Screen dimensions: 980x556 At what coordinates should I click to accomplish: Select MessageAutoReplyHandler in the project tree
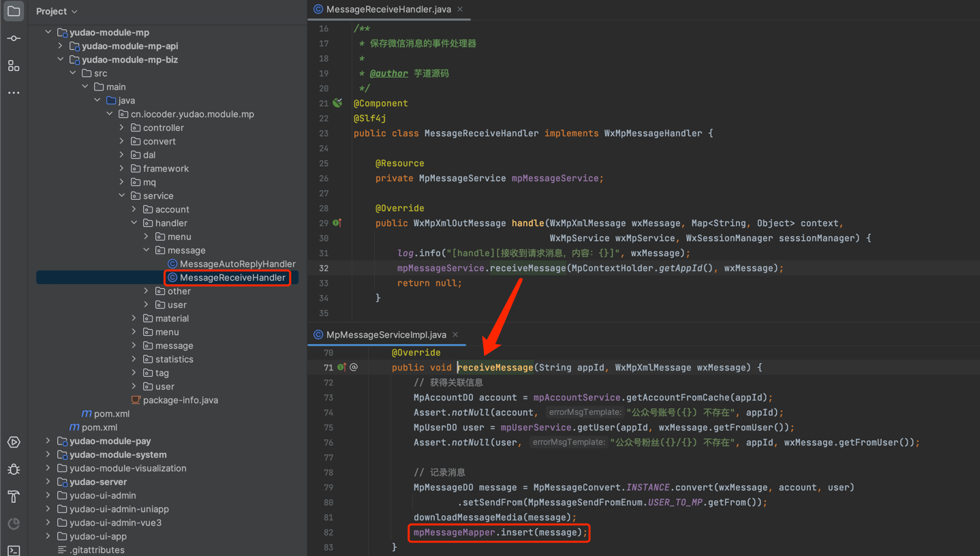click(x=237, y=264)
